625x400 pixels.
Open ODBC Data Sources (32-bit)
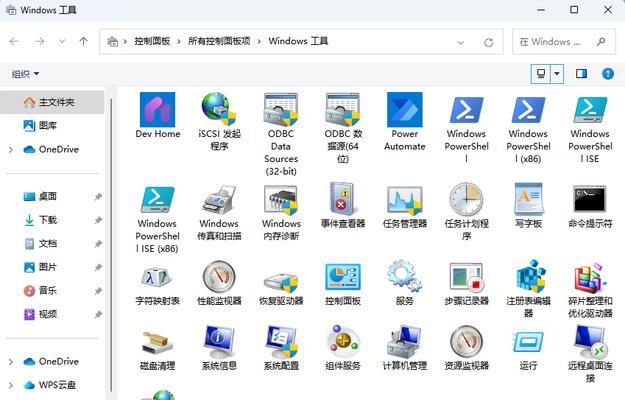[x=281, y=109]
